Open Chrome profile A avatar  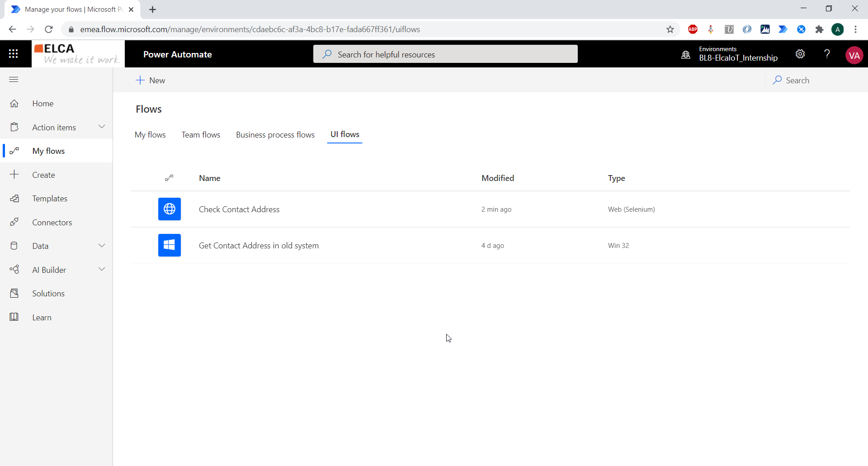(838, 29)
